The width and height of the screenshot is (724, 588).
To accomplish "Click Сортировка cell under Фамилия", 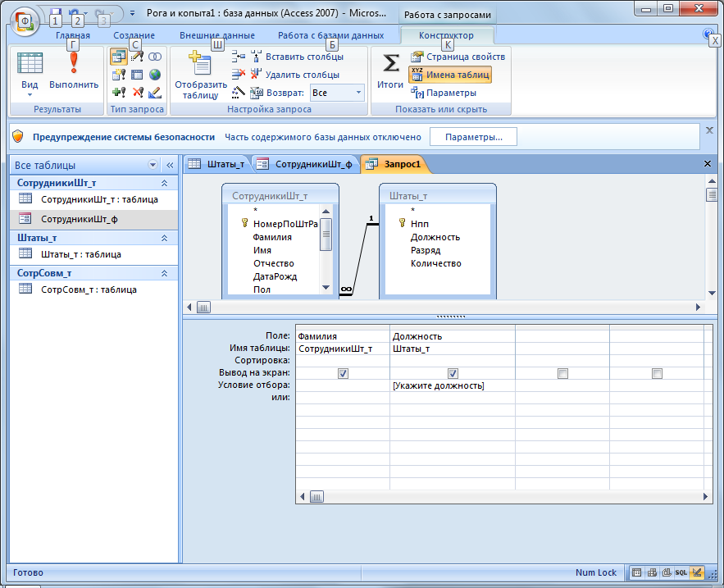I will click(343, 361).
